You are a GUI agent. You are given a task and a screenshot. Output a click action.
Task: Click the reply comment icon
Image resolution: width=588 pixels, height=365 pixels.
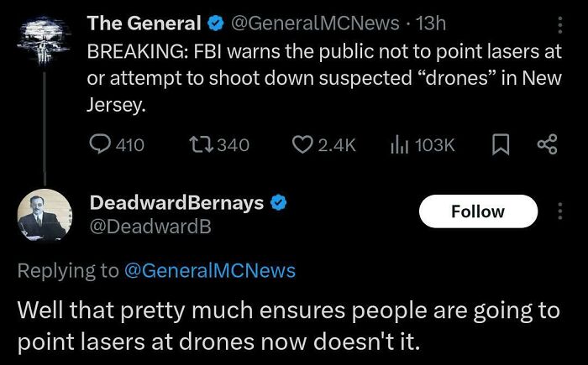click(x=100, y=144)
